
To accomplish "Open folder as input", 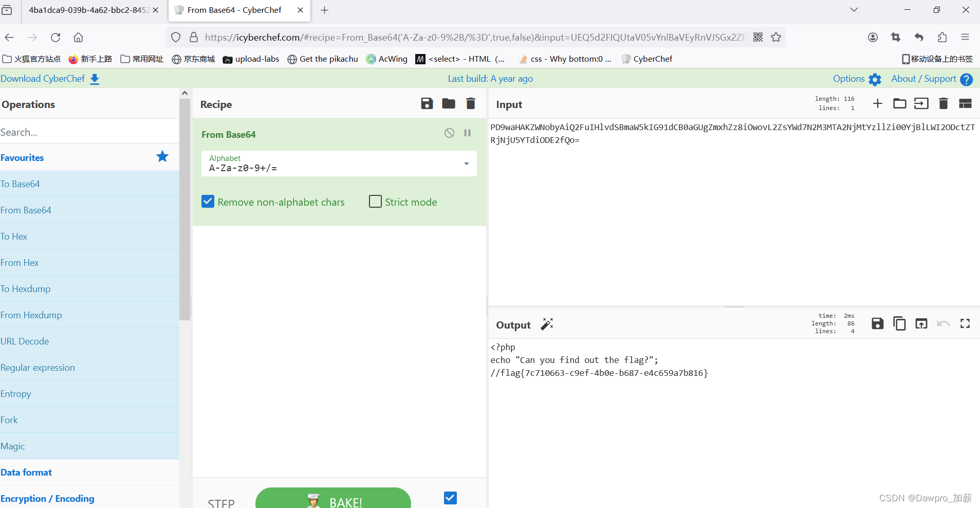I will [899, 103].
